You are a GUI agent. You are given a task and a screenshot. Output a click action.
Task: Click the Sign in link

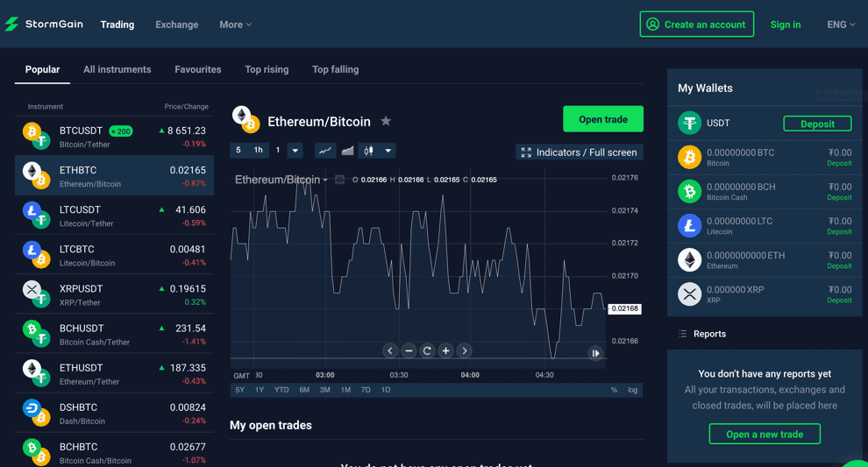tap(786, 25)
